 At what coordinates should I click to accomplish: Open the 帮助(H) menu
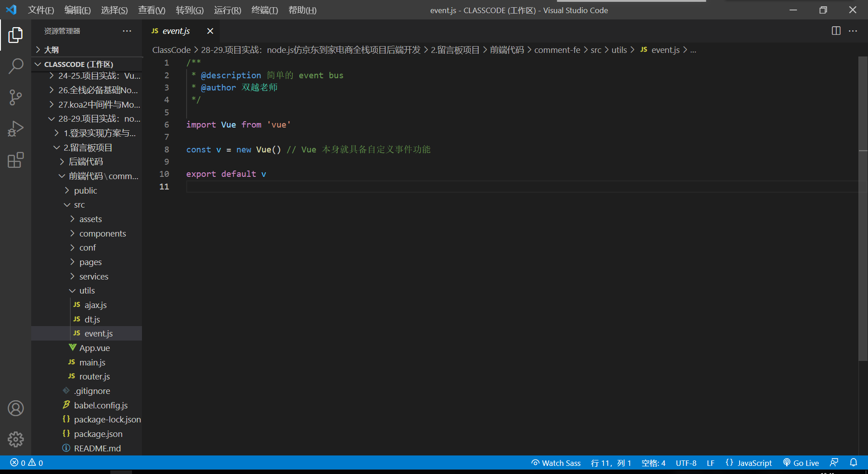tap(302, 10)
